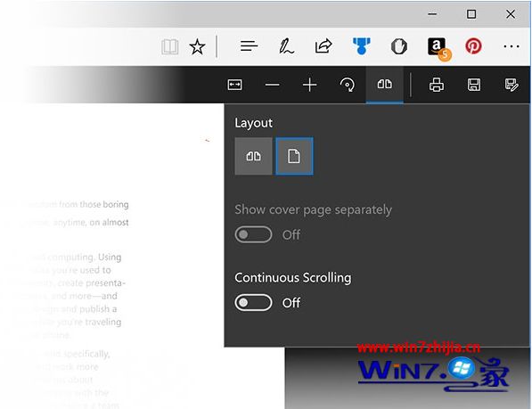Screen dimensions: 532x409
Task: Turn on Continuous Scrolling toggle
Action: click(x=253, y=302)
